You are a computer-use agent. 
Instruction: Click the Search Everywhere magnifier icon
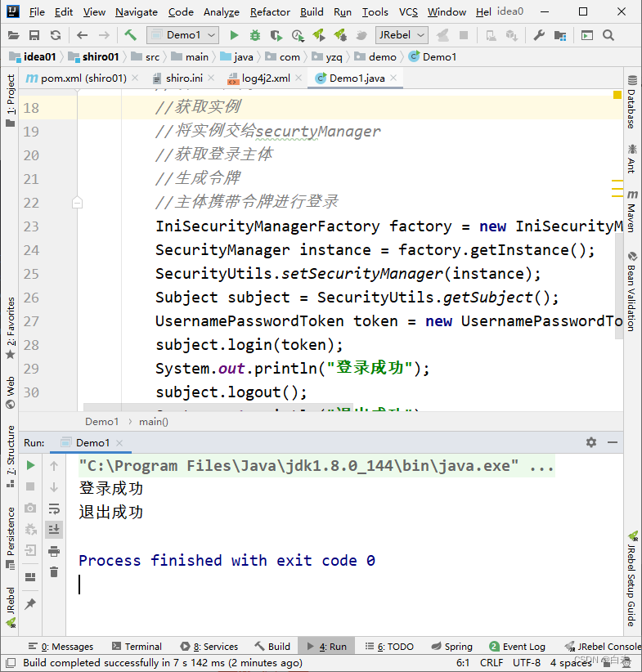pos(608,35)
